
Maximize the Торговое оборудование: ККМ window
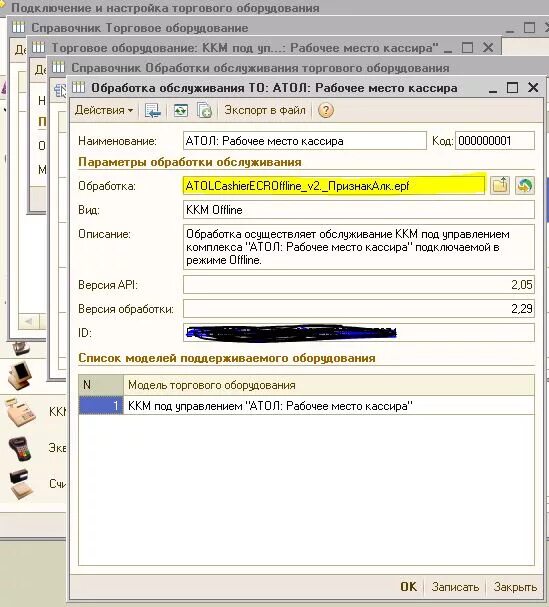[468, 48]
